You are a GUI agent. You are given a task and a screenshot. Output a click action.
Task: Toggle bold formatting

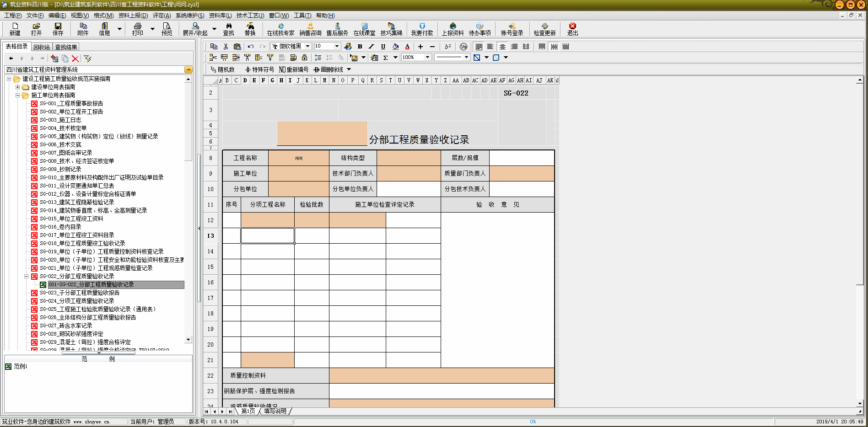coord(360,46)
